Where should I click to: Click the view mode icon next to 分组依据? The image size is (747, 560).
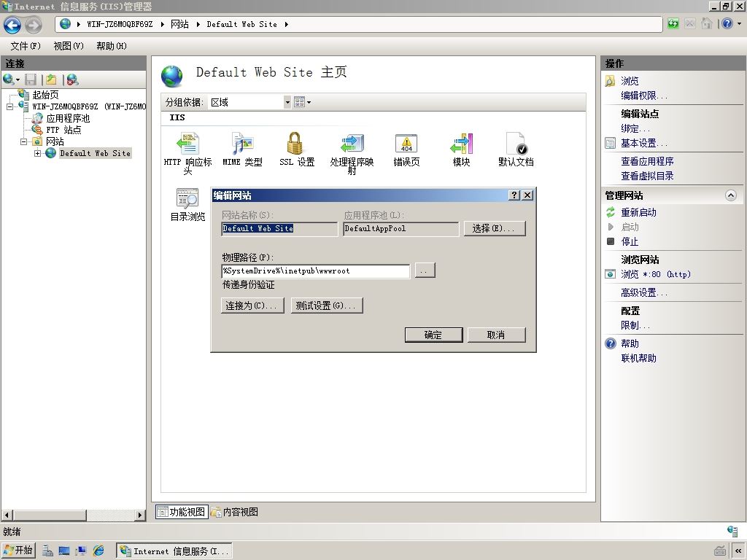point(299,102)
